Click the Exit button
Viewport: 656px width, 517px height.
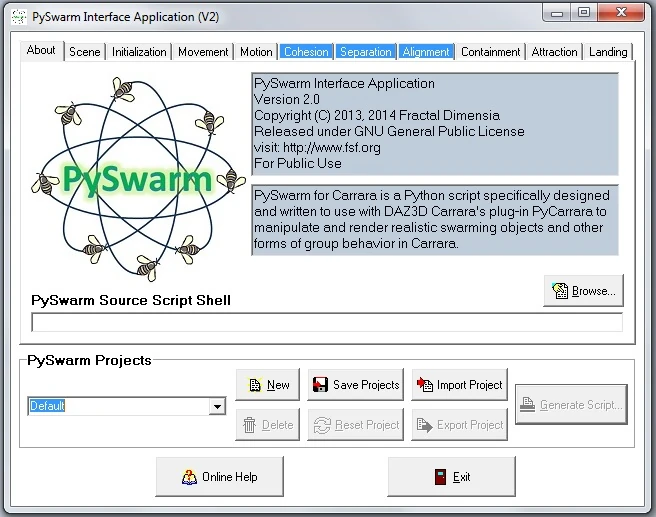click(451, 476)
